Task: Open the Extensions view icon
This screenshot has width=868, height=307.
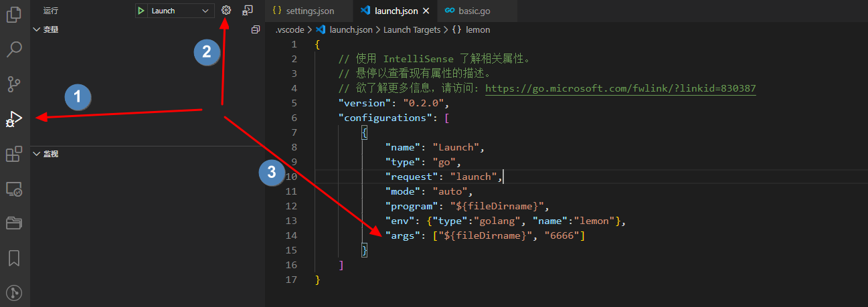Action: tap(14, 155)
